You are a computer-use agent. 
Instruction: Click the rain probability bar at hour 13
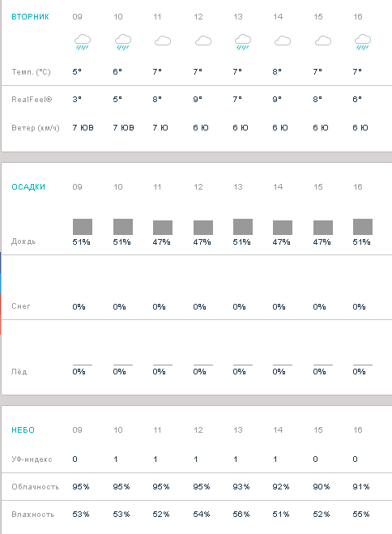[243, 227]
